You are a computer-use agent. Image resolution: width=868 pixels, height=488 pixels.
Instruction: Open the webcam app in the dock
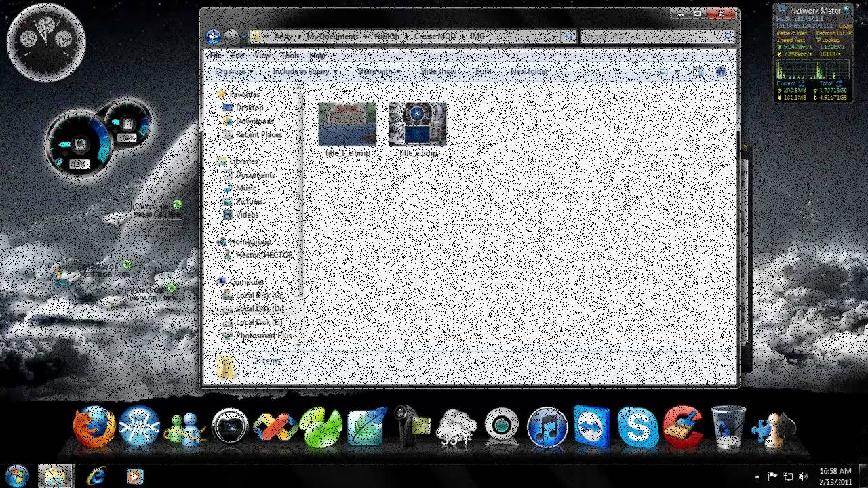coord(502,426)
